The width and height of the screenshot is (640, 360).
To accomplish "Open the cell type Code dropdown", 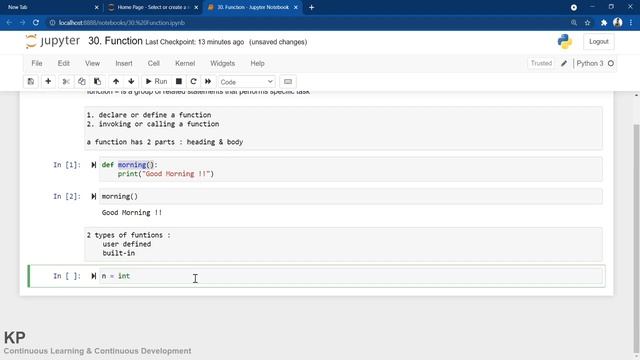I will tap(247, 82).
